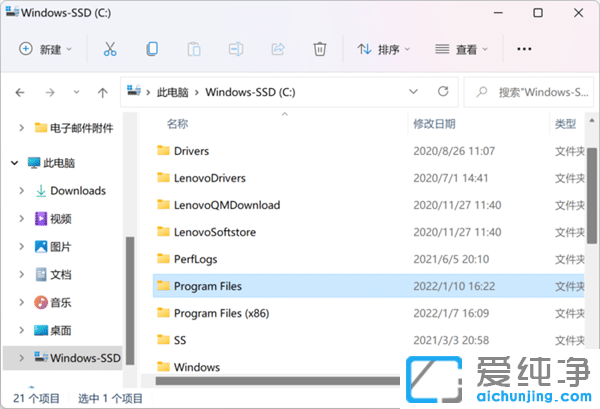Open the 新建 new item dropdown
This screenshot has height=409, width=600.
pyautogui.click(x=45, y=49)
